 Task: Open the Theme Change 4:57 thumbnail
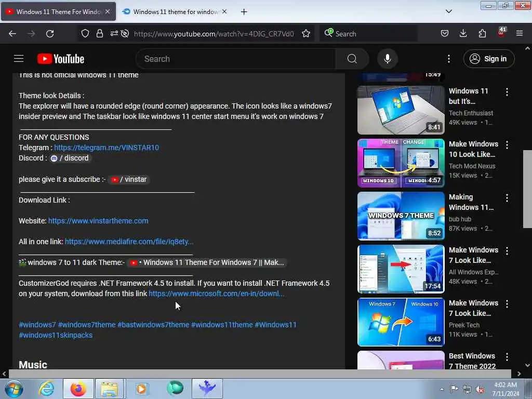401,163
